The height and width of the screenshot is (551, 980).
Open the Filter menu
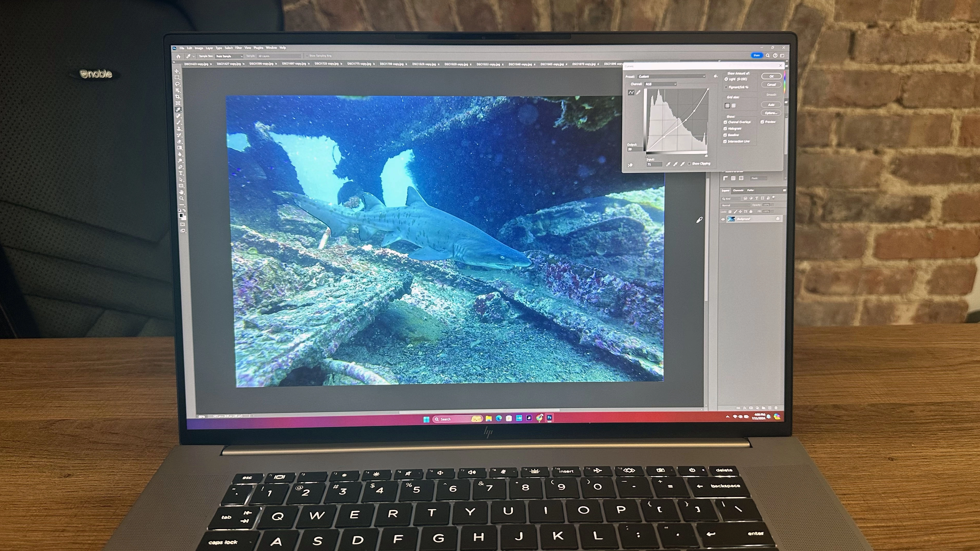coord(239,48)
